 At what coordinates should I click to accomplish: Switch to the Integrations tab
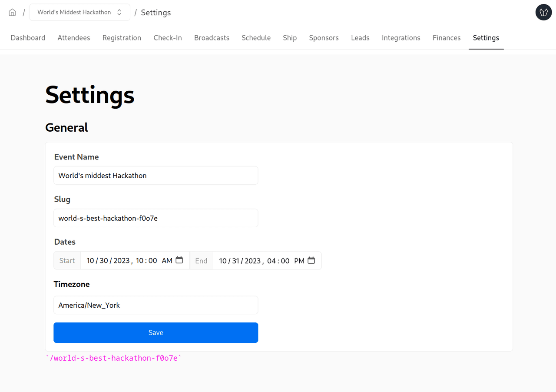[401, 38]
